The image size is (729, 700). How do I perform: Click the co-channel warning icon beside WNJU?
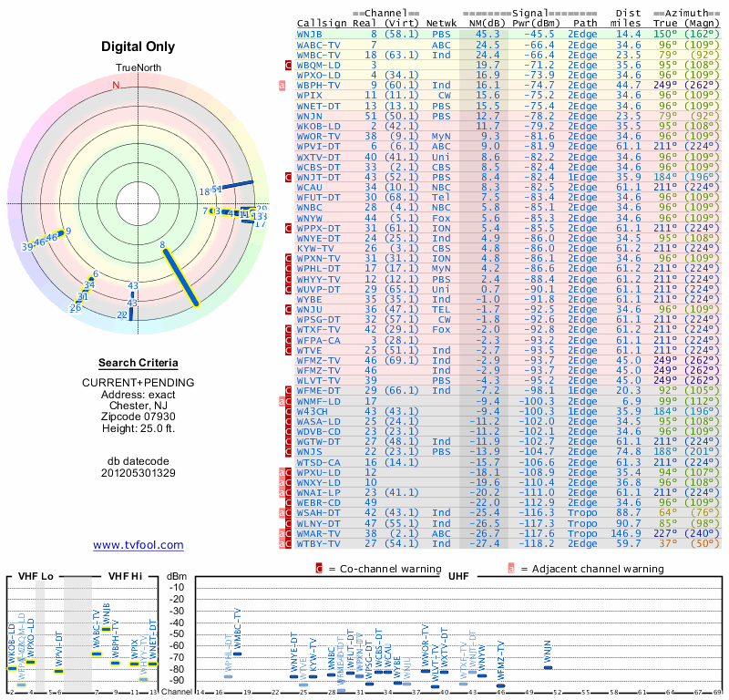290,309
